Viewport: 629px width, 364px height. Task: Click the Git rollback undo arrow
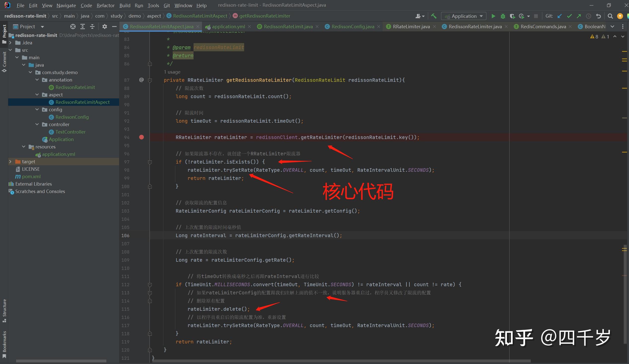598,16
